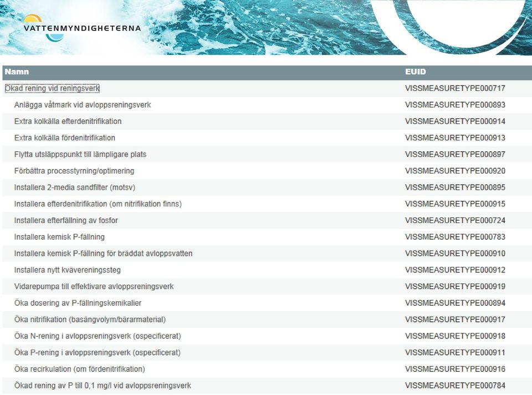
Task: Click EUID VISSMEASURETYPE000914
Action: click(x=455, y=121)
